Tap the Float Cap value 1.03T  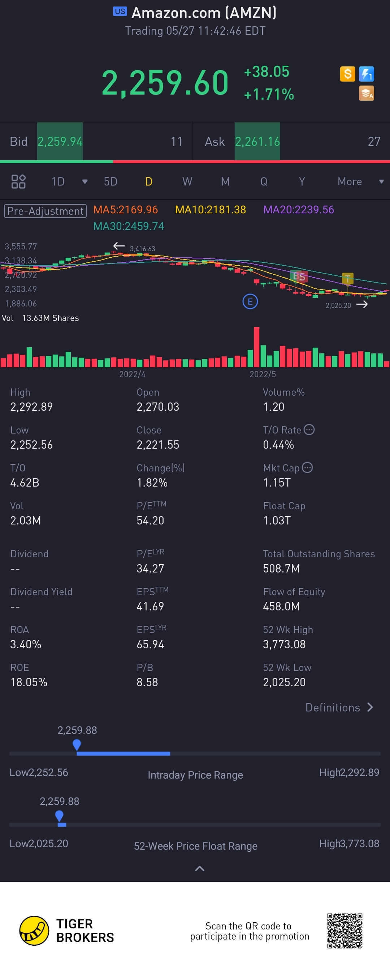[277, 521]
